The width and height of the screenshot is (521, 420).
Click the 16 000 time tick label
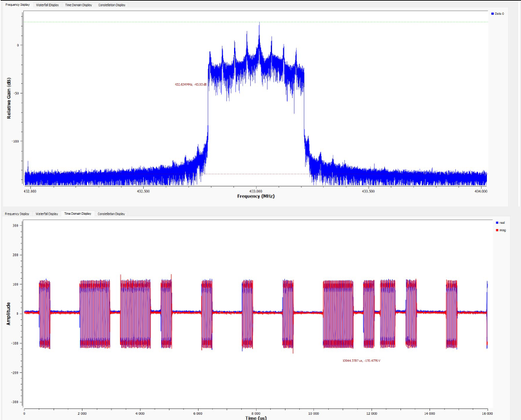click(x=487, y=414)
